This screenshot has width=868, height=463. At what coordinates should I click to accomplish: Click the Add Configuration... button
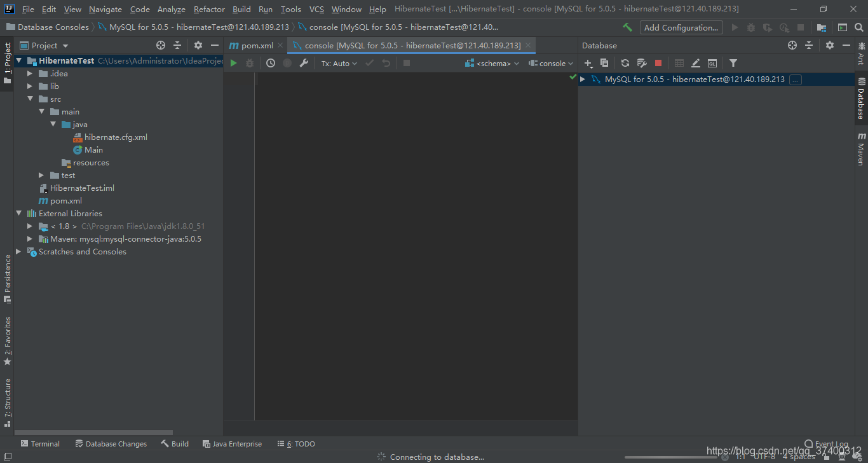(681, 27)
